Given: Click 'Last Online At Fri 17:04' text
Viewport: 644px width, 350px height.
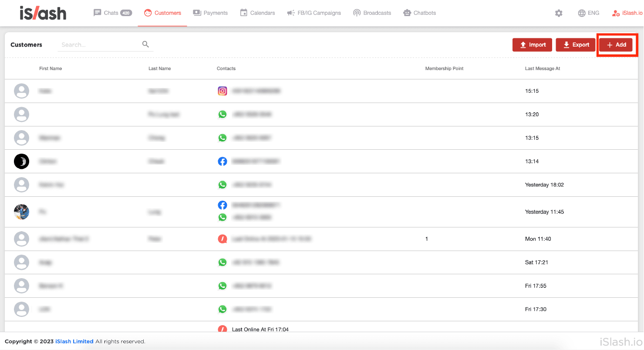Looking at the screenshot, I should 260,330.
